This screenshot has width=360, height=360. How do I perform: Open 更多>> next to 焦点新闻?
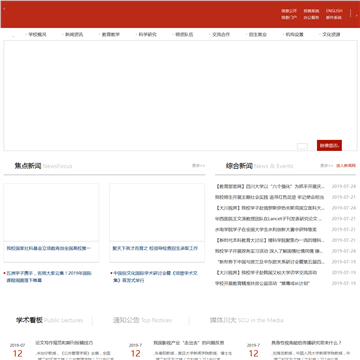pyautogui.click(x=198, y=166)
